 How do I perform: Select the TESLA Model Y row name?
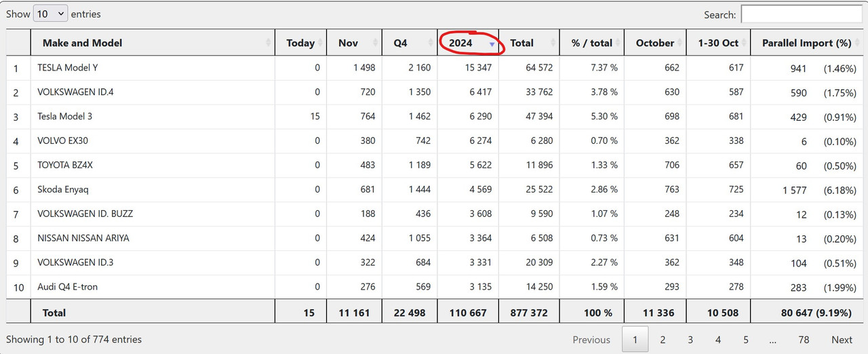(x=68, y=68)
